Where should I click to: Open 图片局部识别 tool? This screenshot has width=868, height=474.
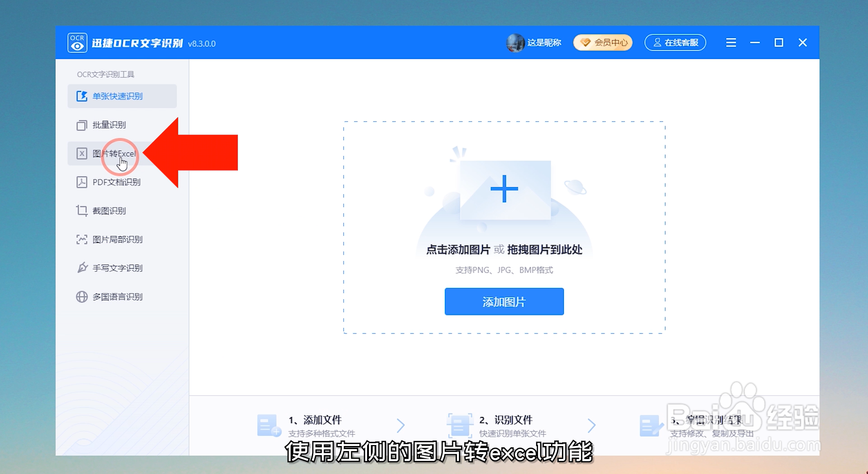(122, 239)
